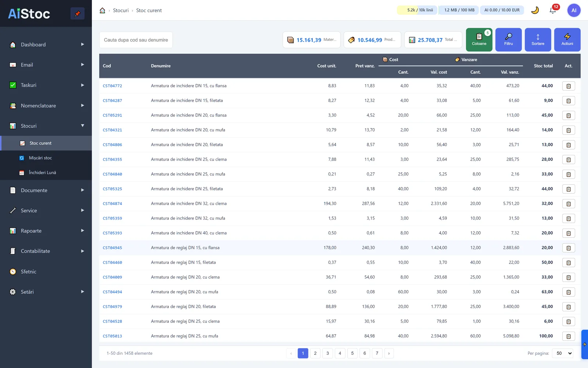Viewport: 588px width, 368px height.
Task: Open the AI user avatar menu
Action: pyautogui.click(x=574, y=10)
